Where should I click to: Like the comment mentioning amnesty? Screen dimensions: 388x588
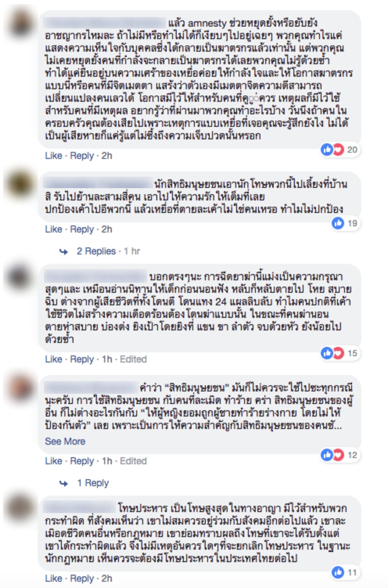pyautogui.click(x=53, y=156)
